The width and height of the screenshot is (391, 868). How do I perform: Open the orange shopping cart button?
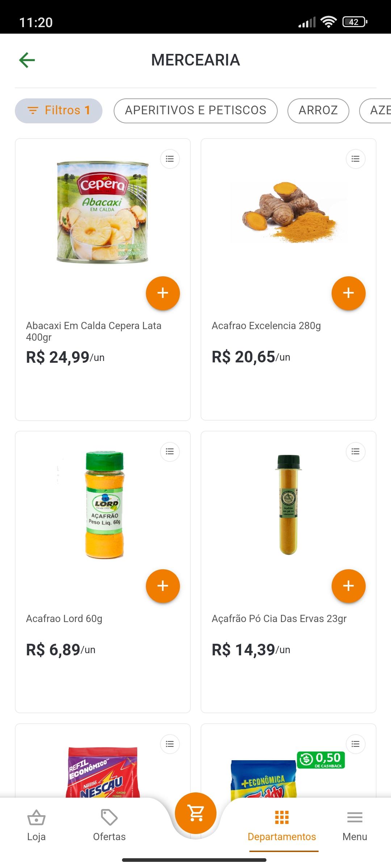pyautogui.click(x=195, y=813)
